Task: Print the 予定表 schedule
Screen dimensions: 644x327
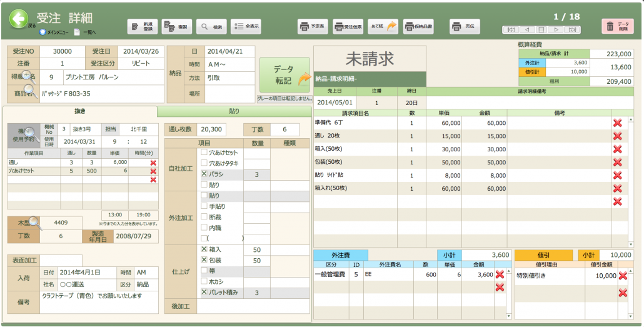Action: tap(313, 26)
